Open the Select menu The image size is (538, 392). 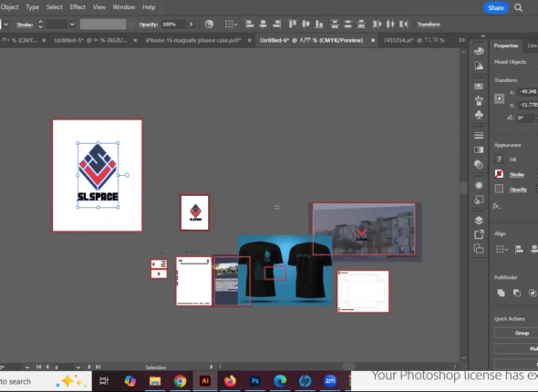(x=54, y=7)
